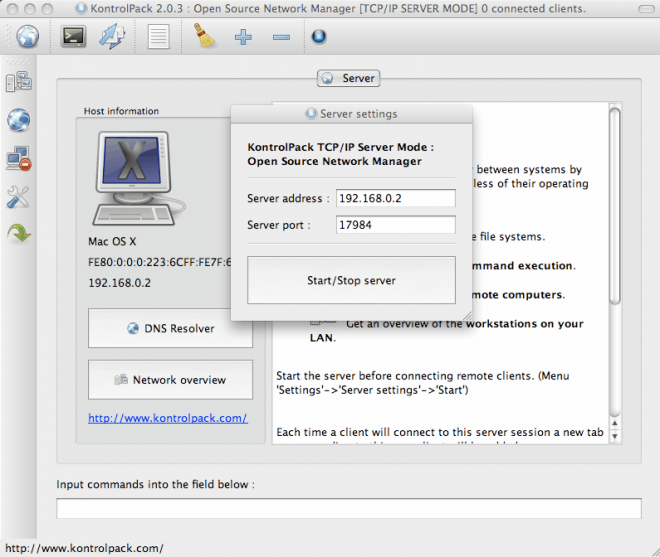Click the green curved arrow sidebar icon
Screen dimensions: 660x557
pos(18,233)
